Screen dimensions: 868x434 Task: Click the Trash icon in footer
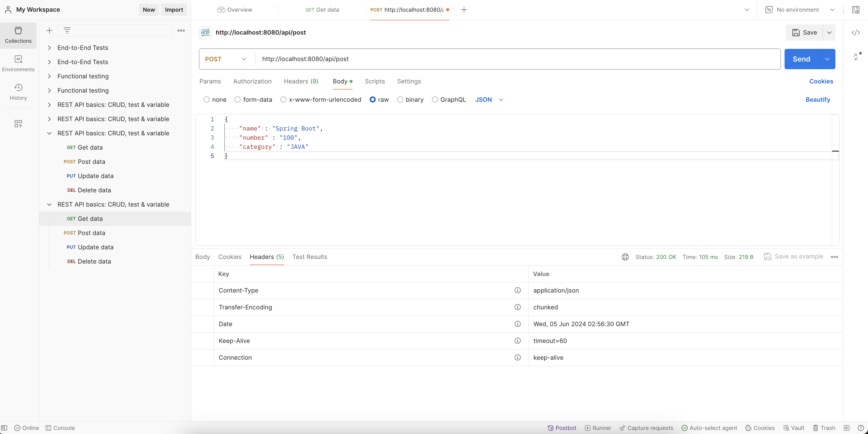[x=824, y=428]
